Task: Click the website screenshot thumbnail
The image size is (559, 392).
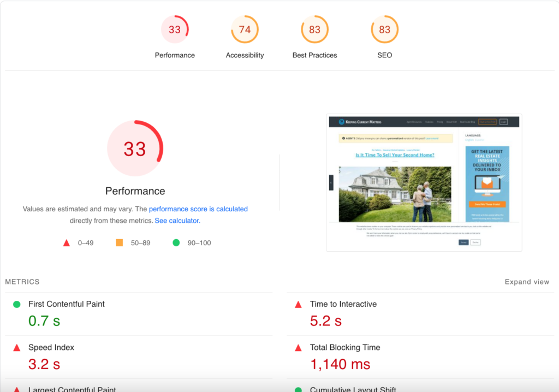Action: coord(424,183)
